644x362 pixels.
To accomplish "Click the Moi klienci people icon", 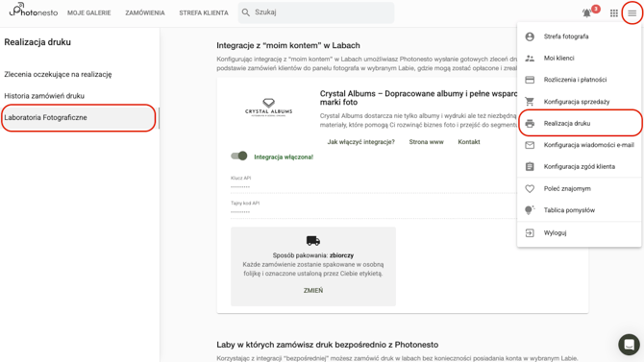I will click(530, 59).
